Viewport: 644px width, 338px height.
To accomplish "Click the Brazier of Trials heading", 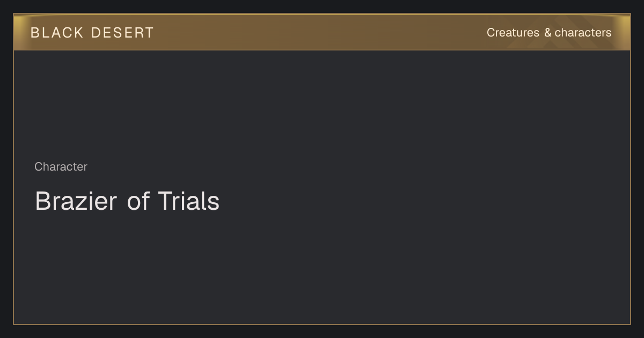I will coord(127,201).
